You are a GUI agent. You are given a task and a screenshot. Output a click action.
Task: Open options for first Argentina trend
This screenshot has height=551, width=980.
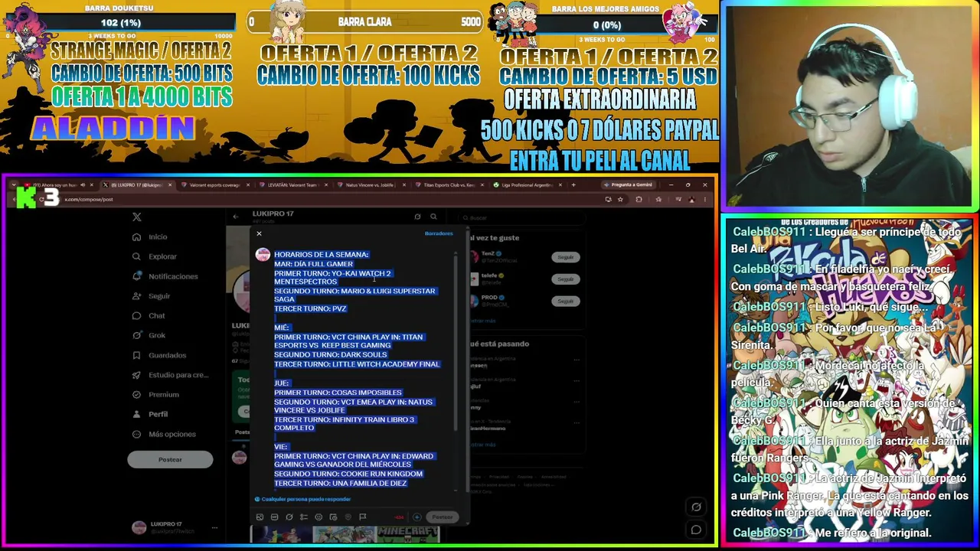(x=577, y=360)
